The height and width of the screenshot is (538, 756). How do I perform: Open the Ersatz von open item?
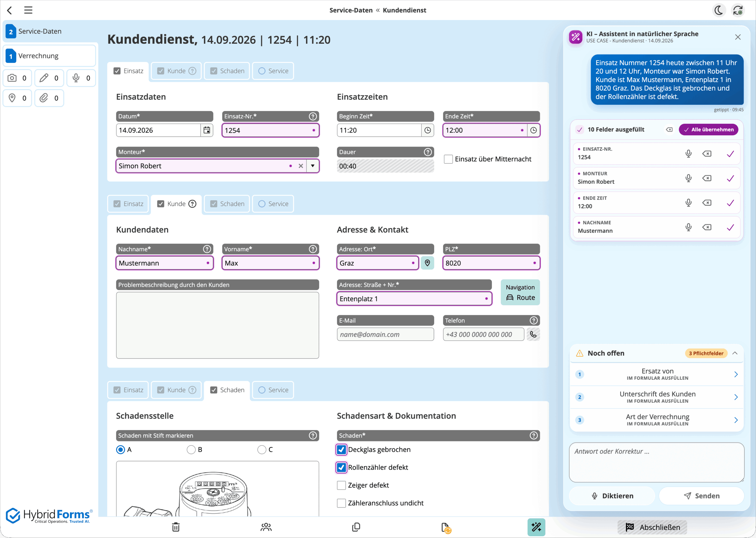coord(657,374)
